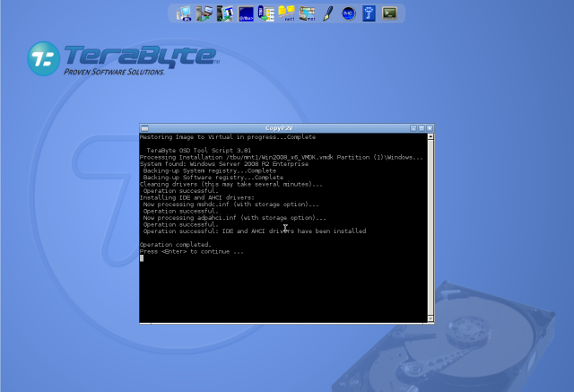Click the CopyP2V vertical scrollbar track
The image size is (574, 392).
pyautogui.click(x=430, y=228)
